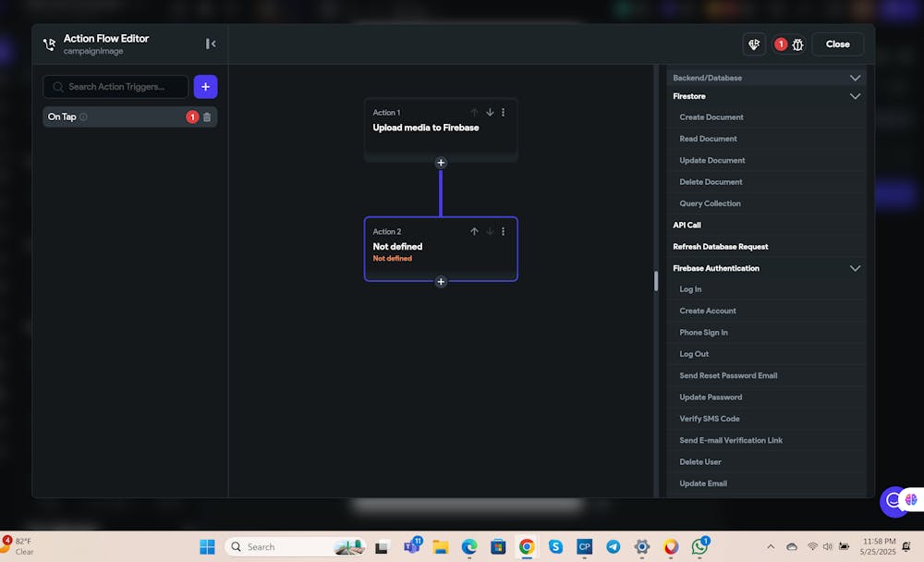Open Google Chrome from the taskbar
The image size is (924, 562).
click(x=527, y=546)
